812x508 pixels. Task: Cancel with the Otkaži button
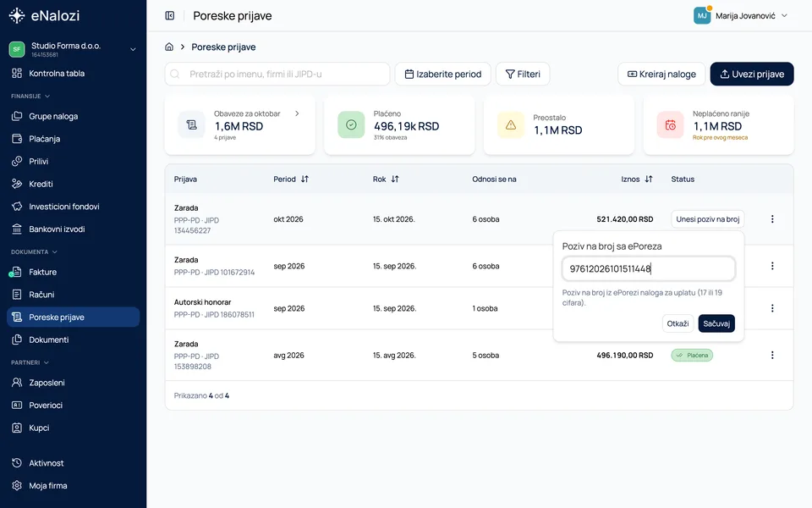click(x=678, y=323)
